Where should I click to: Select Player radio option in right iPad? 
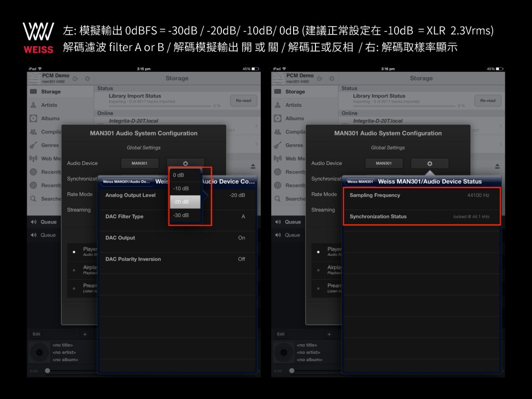[318, 252]
